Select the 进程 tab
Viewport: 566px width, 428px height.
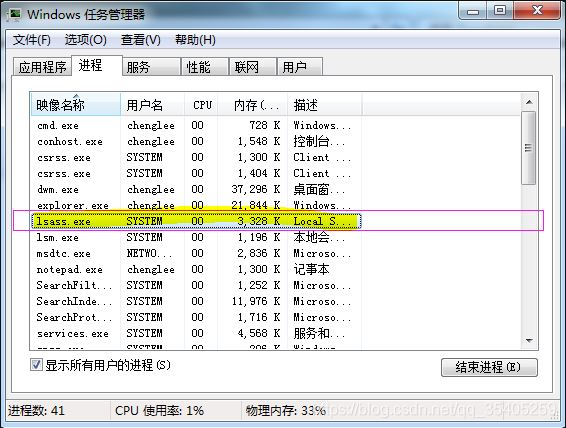tap(97, 65)
